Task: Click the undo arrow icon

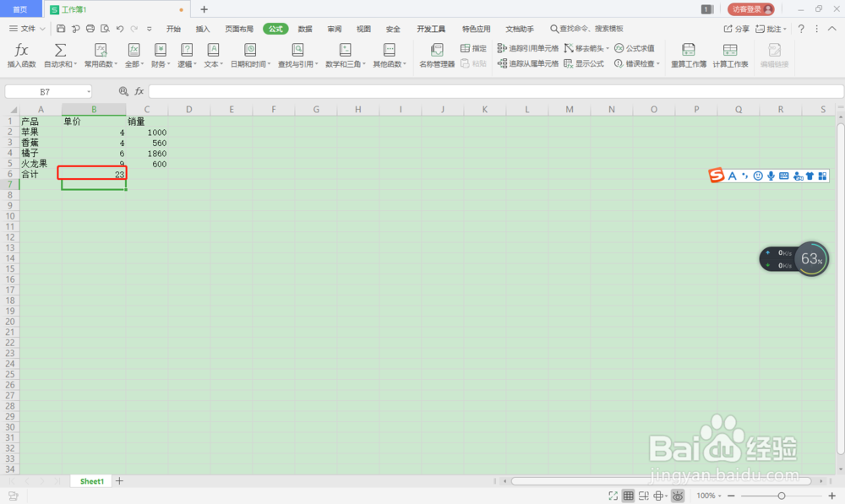Action: click(x=120, y=29)
